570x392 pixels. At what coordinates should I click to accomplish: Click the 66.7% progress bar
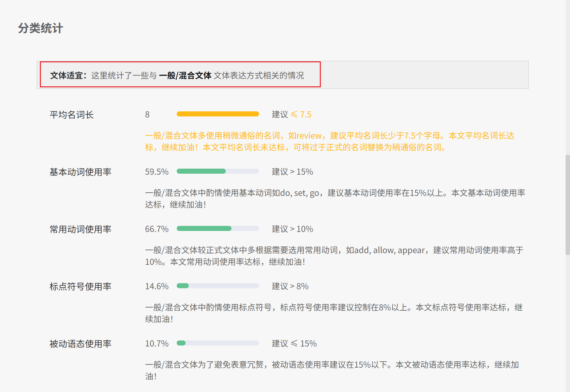[x=218, y=229]
